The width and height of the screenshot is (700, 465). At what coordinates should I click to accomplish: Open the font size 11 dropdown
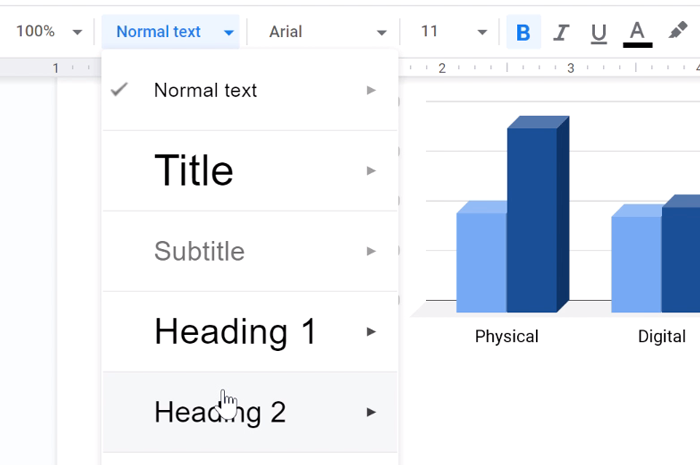453,32
